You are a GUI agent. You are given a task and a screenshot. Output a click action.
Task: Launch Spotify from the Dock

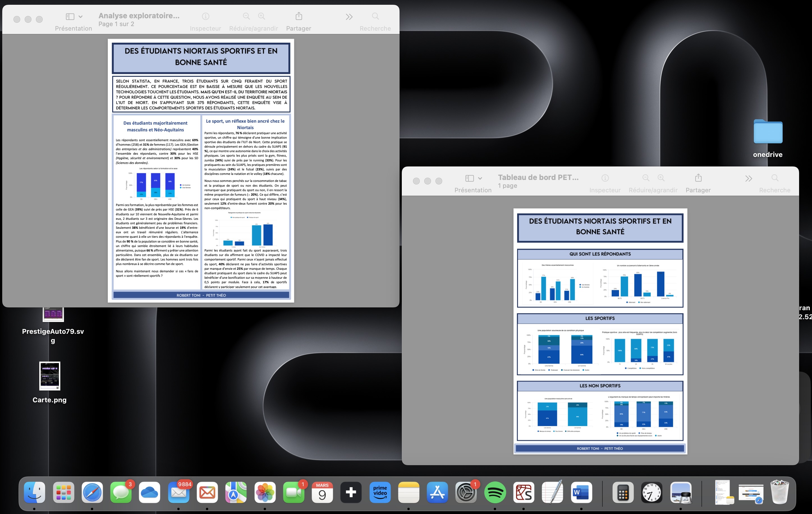coord(495,493)
